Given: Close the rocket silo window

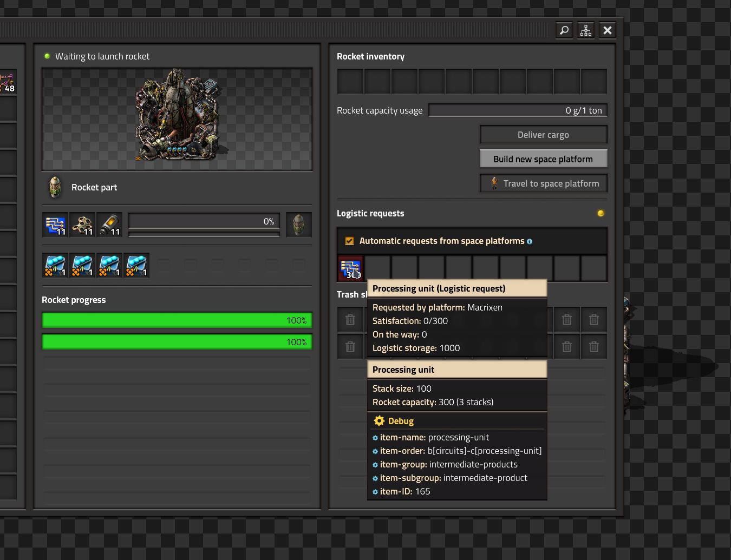Looking at the screenshot, I should click(x=608, y=30).
